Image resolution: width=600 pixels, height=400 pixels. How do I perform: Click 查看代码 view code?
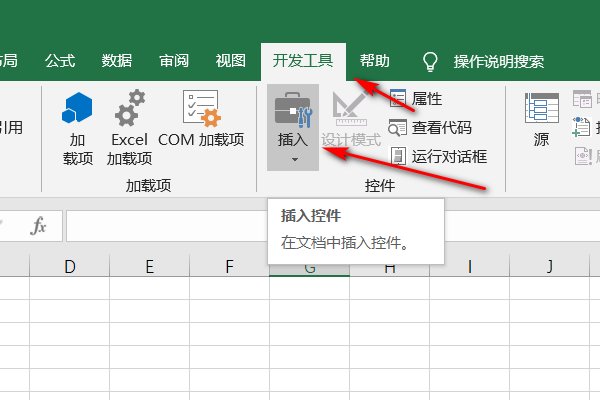(x=430, y=128)
